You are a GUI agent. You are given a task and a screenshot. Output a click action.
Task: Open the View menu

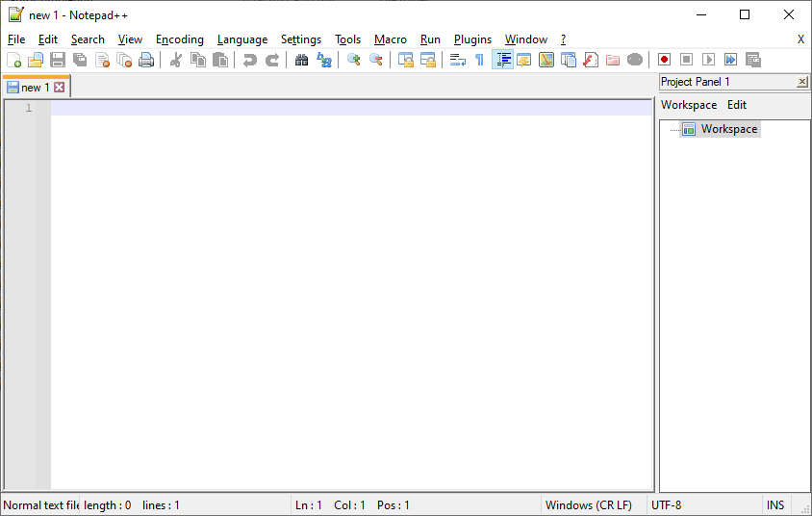tap(130, 39)
